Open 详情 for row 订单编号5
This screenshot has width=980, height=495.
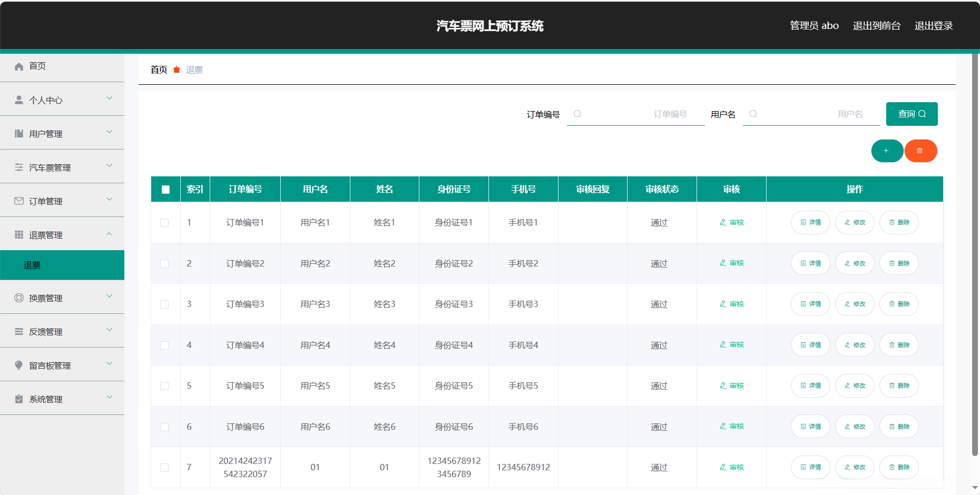click(x=810, y=385)
